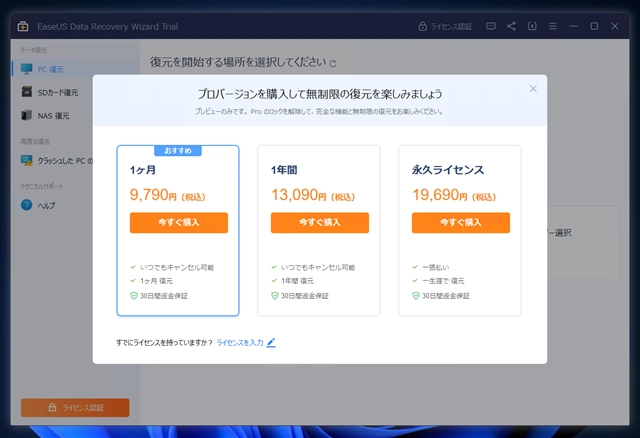Screen dimensions: 640x438
Task: Click the orange ライセンス認証 button in sidebar
Action: pyautogui.click(x=75, y=407)
